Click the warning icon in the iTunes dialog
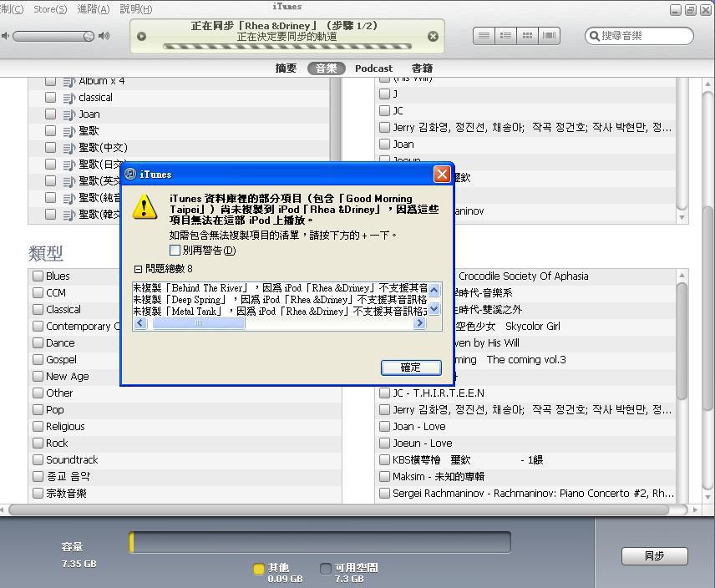The width and height of the screenshot is (715, 588). (145, 207)
